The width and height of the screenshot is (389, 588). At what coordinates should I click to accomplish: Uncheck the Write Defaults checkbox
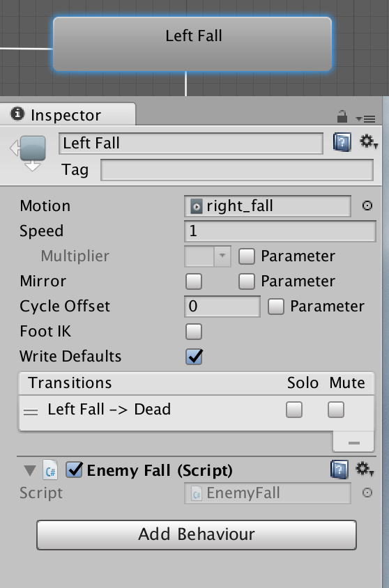(194, 357)
